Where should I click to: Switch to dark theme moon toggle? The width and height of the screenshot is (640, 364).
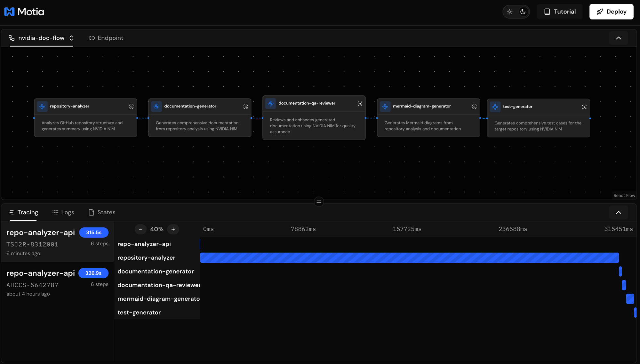click(523, 12)
